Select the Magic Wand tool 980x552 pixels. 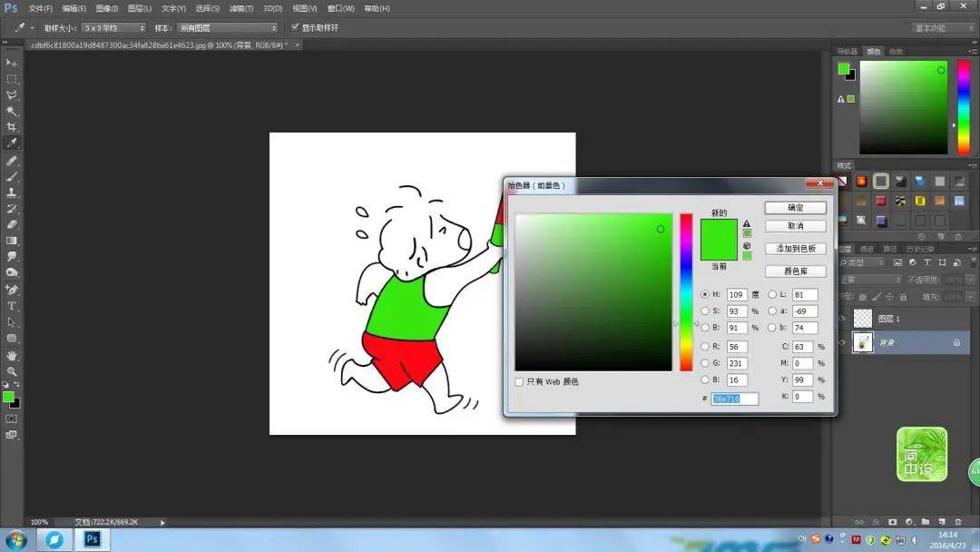(x=11, y=112)
